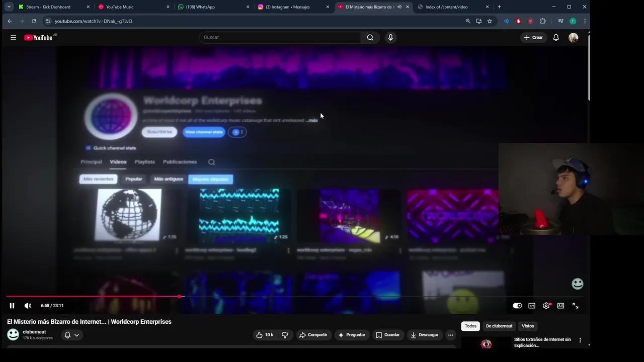644x362 pixels.
Task: Open the YouTube notifications bell
Action: click(x=556, y=38)
